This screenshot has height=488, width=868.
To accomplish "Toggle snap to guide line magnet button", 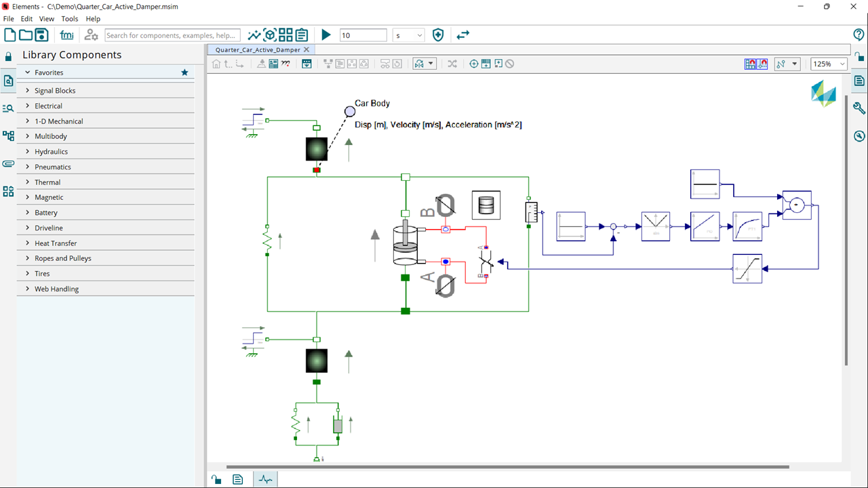I will click(763, 64).
